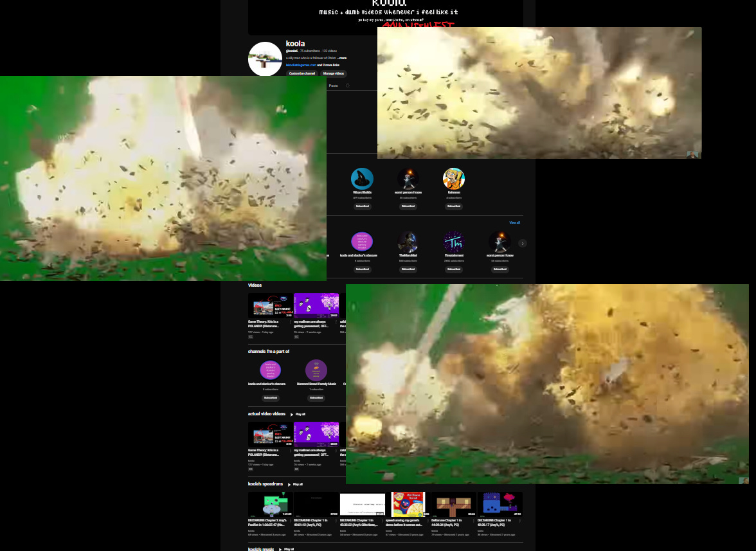Open three-dot menu for Game Theory in Videos section
Screen dimensions: 756x551
coord(291,323)
